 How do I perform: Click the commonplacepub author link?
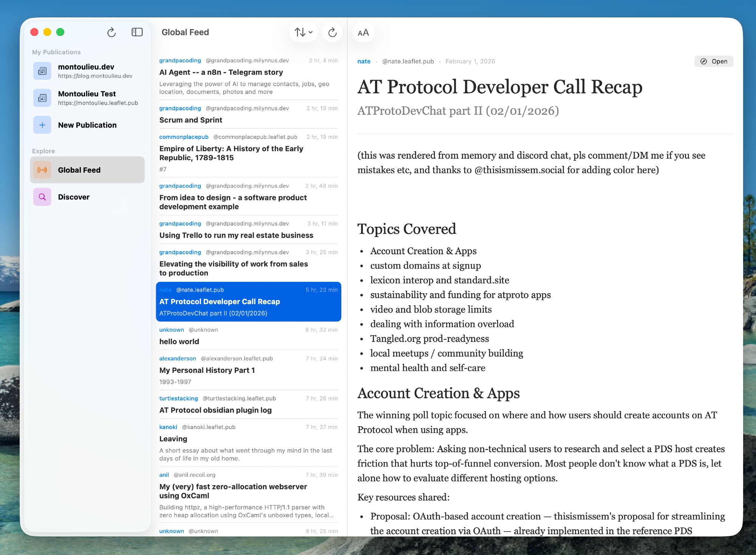coord(184,137)
